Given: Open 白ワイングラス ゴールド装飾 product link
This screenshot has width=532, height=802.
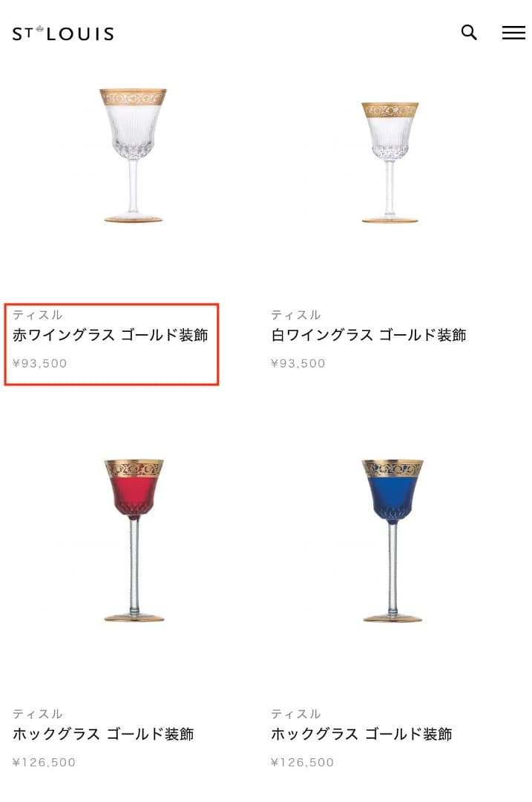Looking at the screenshot, I should [369, 335].
